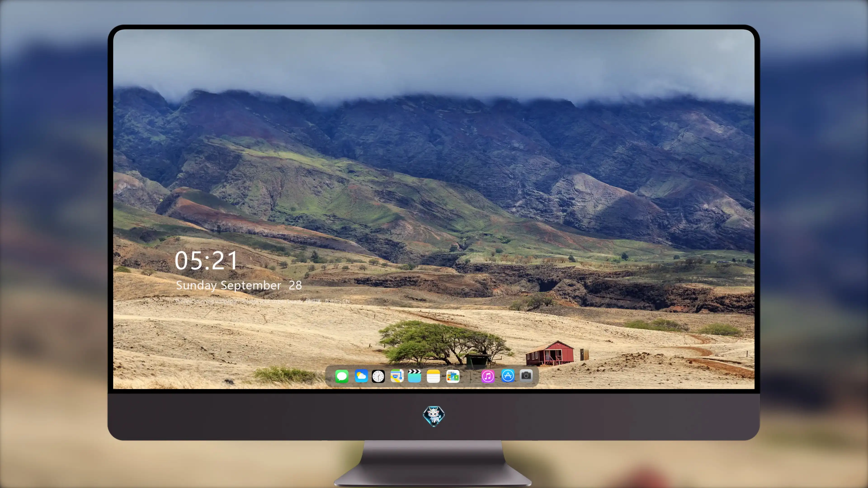Open the blue App Store icon
The height and width of the screenshot is (488, 868).
pos(508,375)
